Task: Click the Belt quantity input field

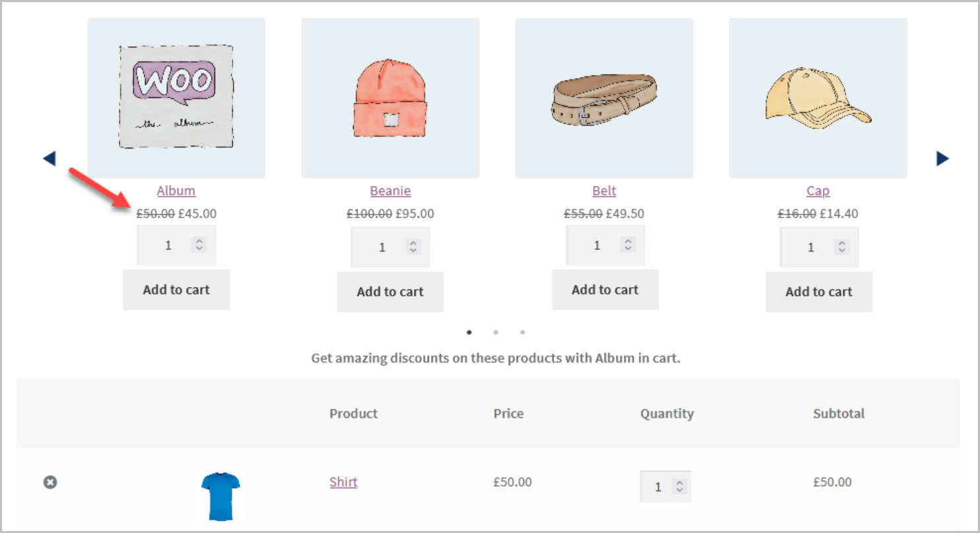Action: coord(597,246)
